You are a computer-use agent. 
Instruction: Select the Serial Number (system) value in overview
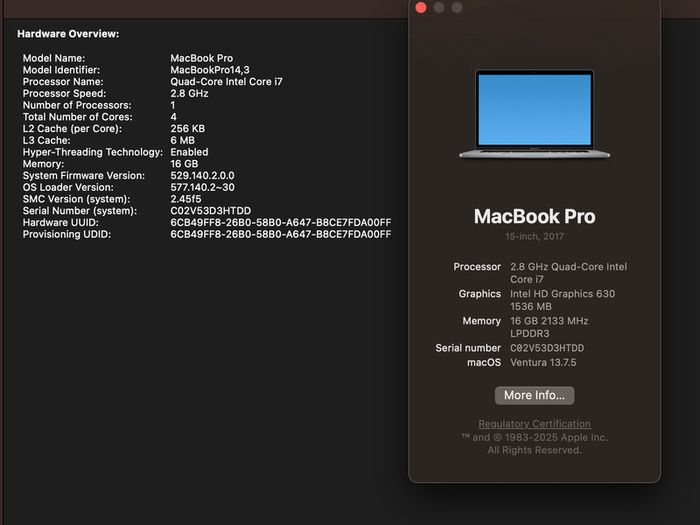click(211, 211)
